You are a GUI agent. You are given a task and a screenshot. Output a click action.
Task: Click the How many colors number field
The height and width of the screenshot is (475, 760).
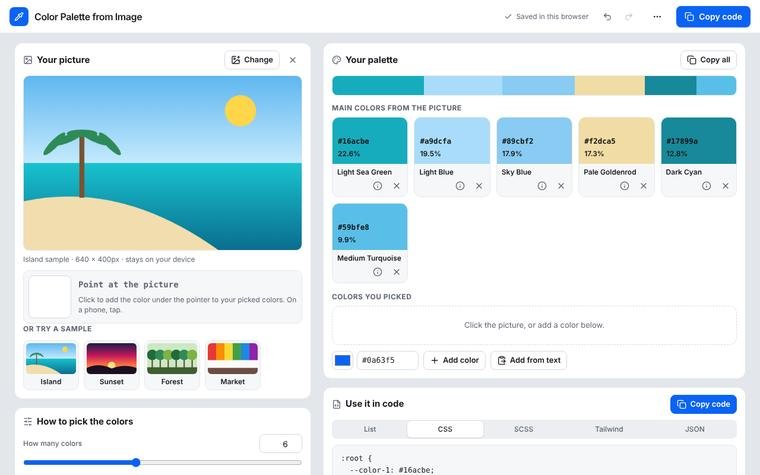click(281, 443)
